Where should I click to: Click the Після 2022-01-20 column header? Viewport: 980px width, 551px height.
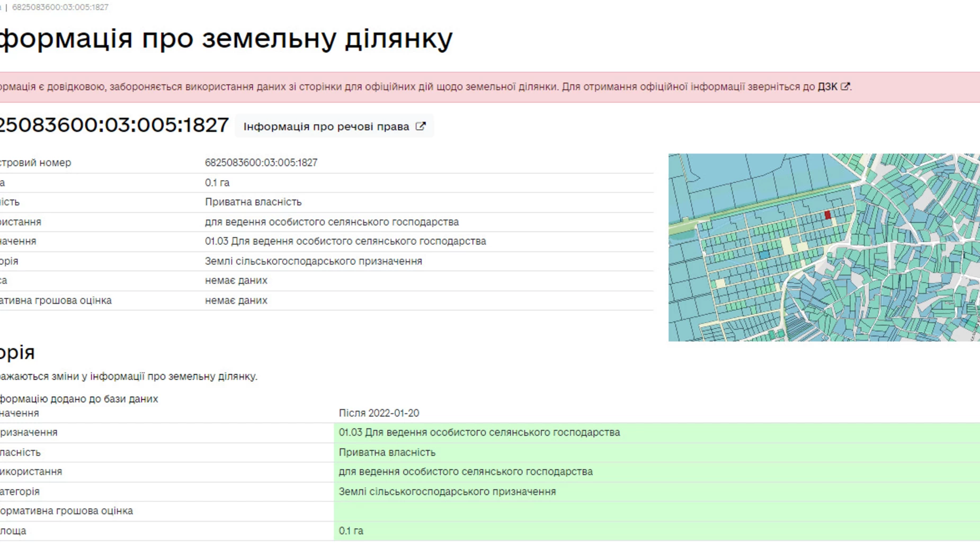click(x=379, y=413)
